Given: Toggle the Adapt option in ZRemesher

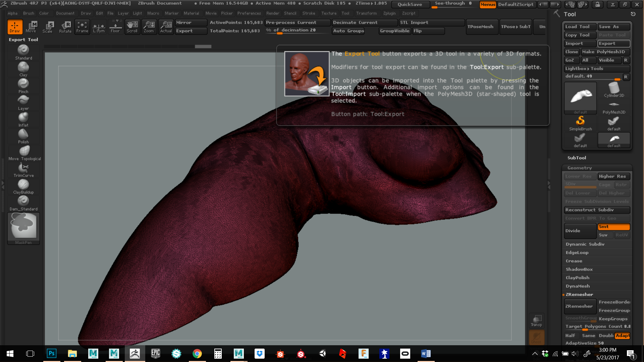Looking at the screenshot, I should 623,336.
